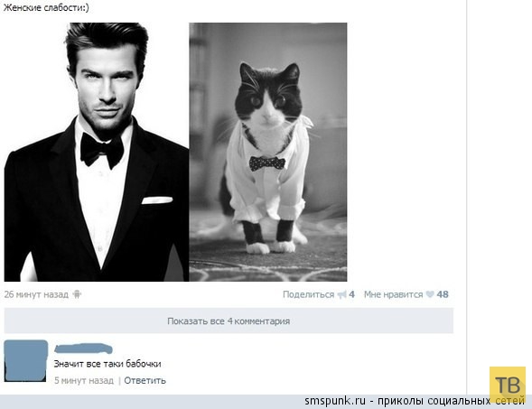Viewport: 532px width, 409px height.
Task: Click the megaphone share icon
Action: tap(342, 294)
